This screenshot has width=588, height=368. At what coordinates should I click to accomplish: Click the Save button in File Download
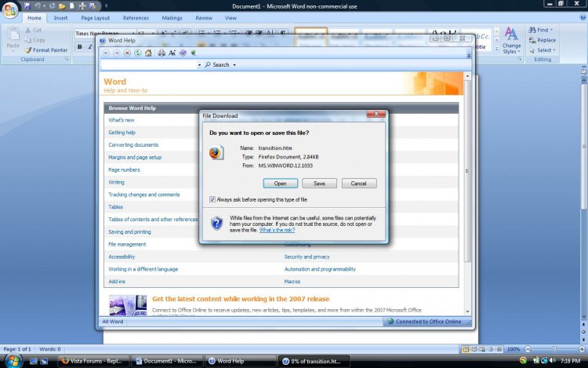coord(319,184)
